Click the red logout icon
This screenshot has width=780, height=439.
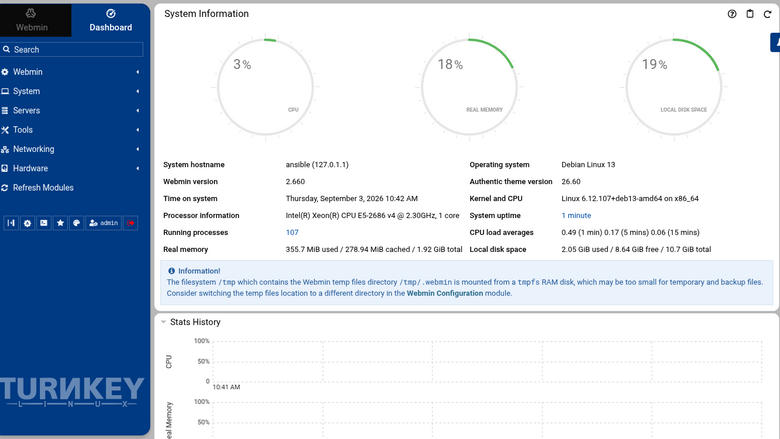131,223
